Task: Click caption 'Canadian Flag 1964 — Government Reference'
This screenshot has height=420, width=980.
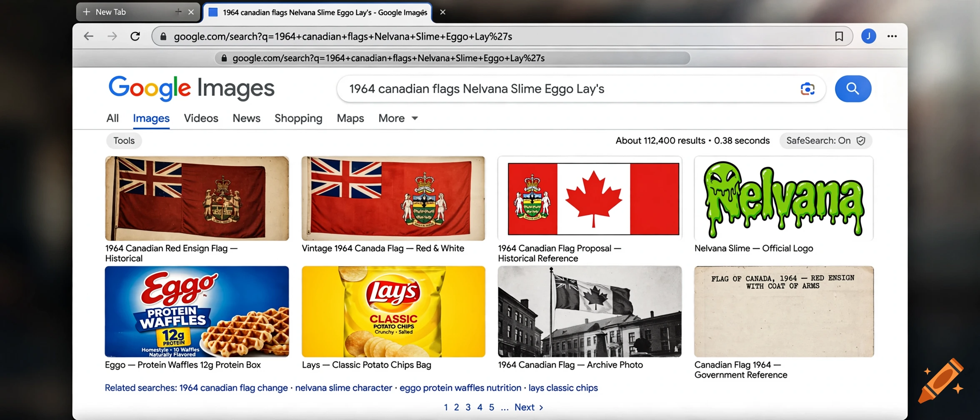Action: point(741,370)
